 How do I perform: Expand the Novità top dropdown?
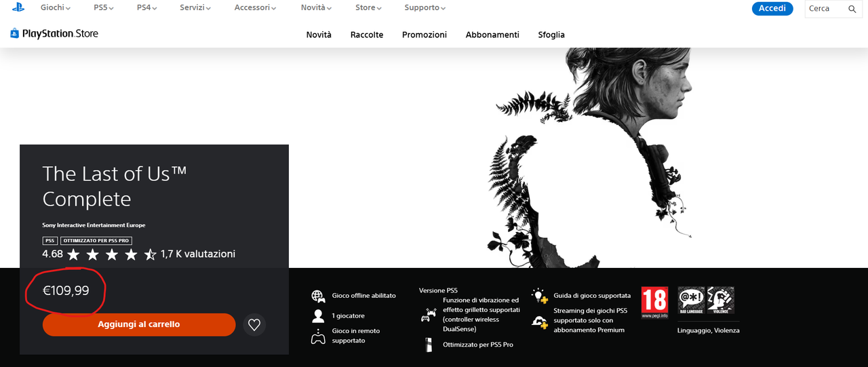tap(317, 7)
